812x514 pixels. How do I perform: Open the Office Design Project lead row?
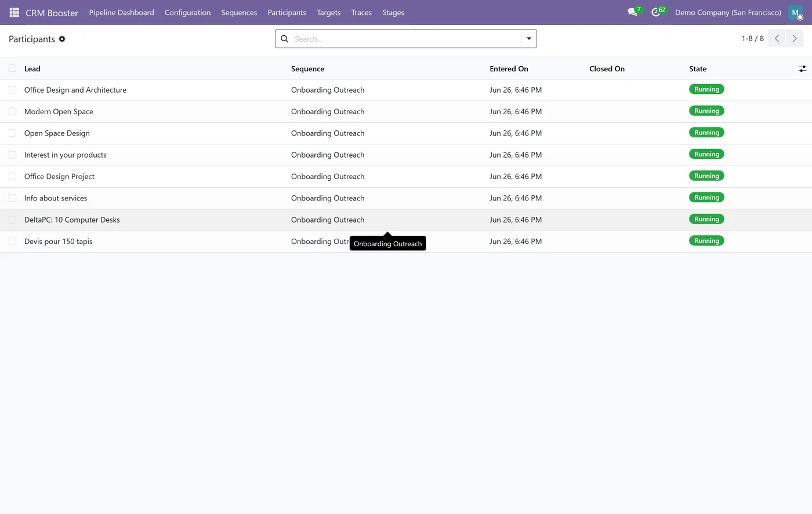click(59, 177)
